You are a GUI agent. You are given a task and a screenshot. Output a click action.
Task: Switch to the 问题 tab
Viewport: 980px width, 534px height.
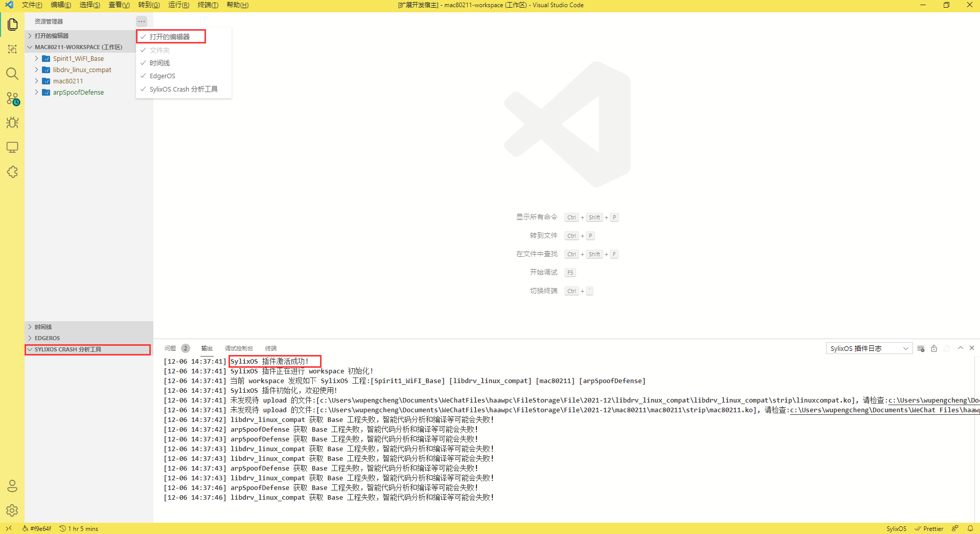click(x=170, y=348)
